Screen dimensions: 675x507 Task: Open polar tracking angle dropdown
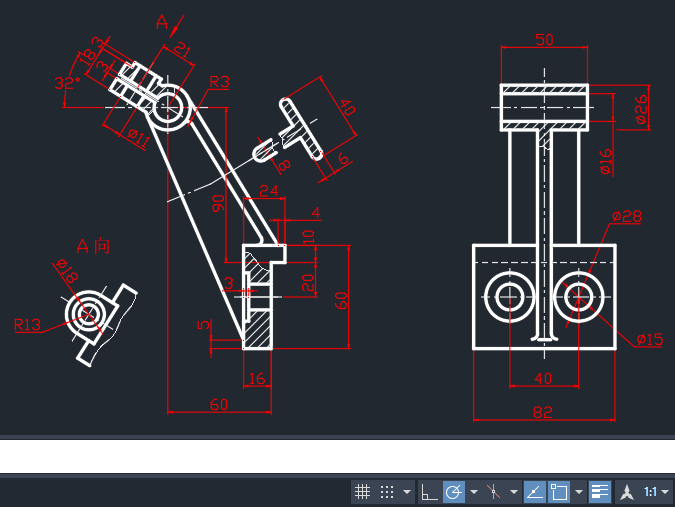pyautogui.click(x=474, y=492)
